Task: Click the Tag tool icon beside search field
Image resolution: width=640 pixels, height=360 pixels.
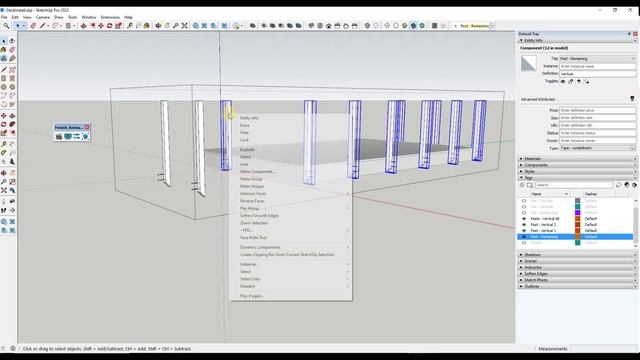Action: (x=618, y=185)
